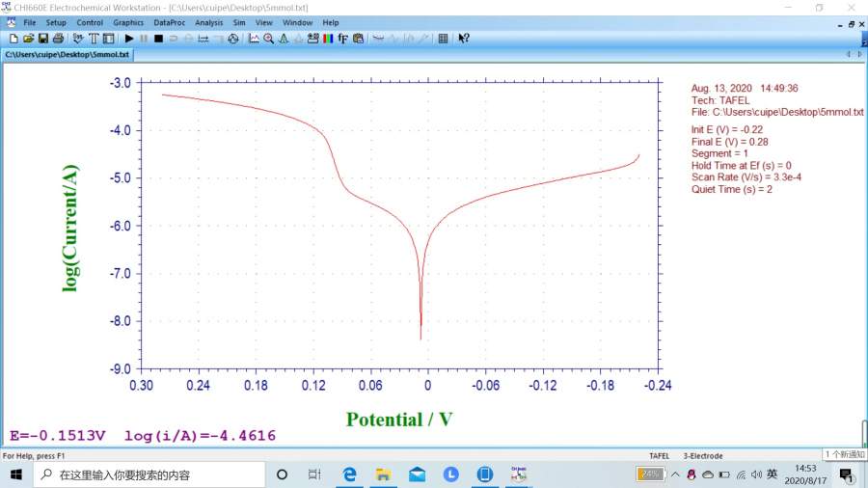Image resolution: width=868 pixels, height=488 pixels.
Task: Open a file with the folder icon
Action: (x=28, y=39)
